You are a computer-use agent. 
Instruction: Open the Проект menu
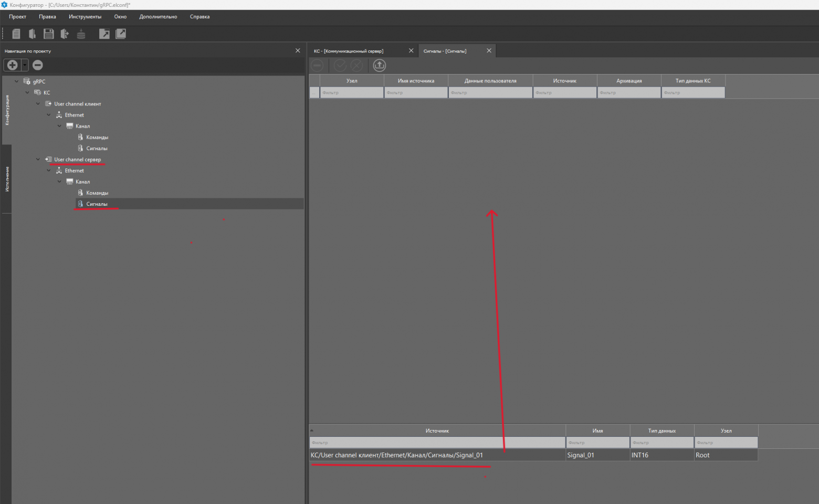point(17,17)
